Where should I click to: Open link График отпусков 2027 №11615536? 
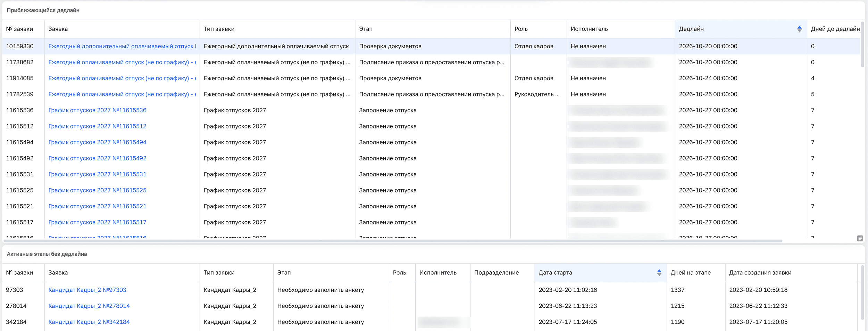(x=98, y=110)
